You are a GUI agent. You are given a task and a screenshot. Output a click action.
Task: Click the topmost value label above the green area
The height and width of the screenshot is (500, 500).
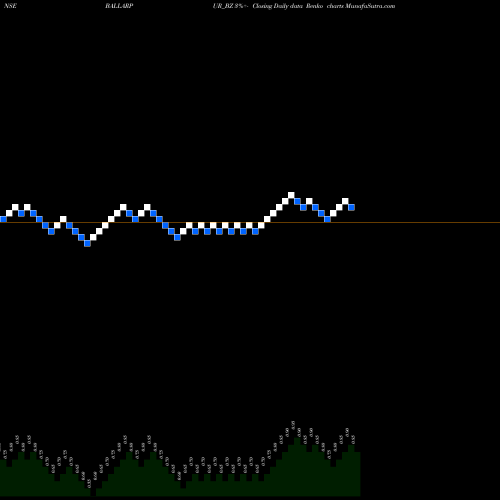[x=293, y=425]
